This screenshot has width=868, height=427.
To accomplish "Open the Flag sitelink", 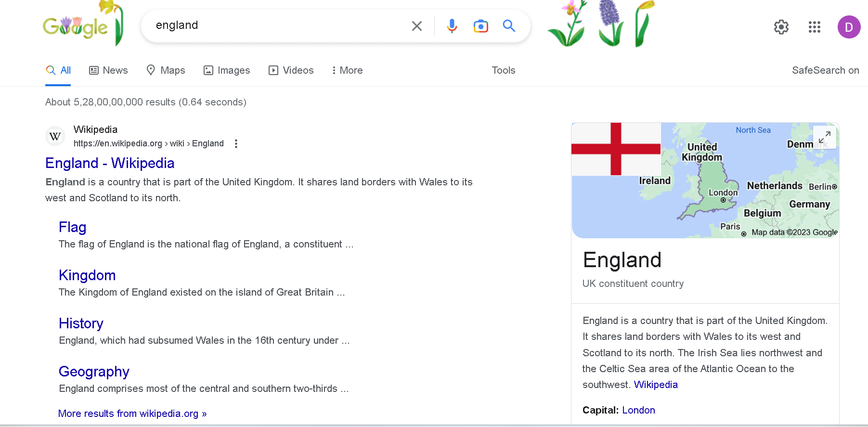I will pos(73,227).
